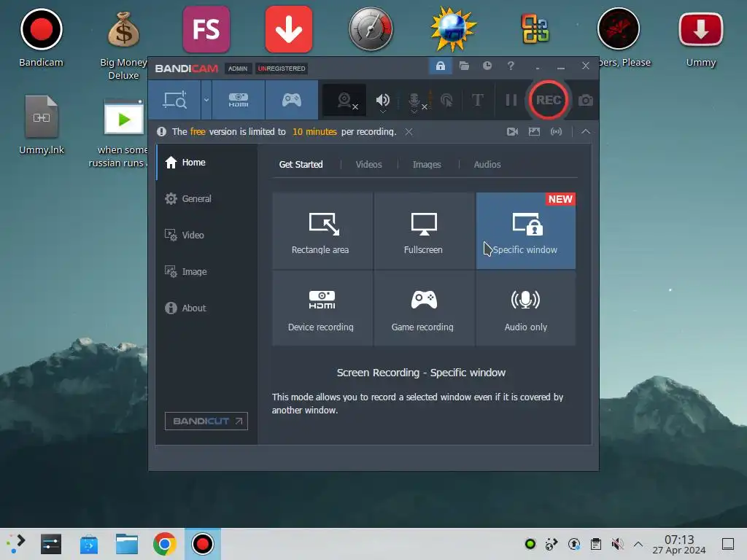Open the output folder icon
Screen dimensions: 747x560
point(464,66)
